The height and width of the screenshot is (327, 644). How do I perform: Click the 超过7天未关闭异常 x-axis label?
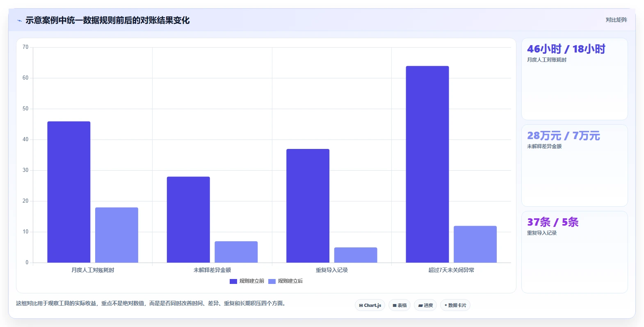451,270
